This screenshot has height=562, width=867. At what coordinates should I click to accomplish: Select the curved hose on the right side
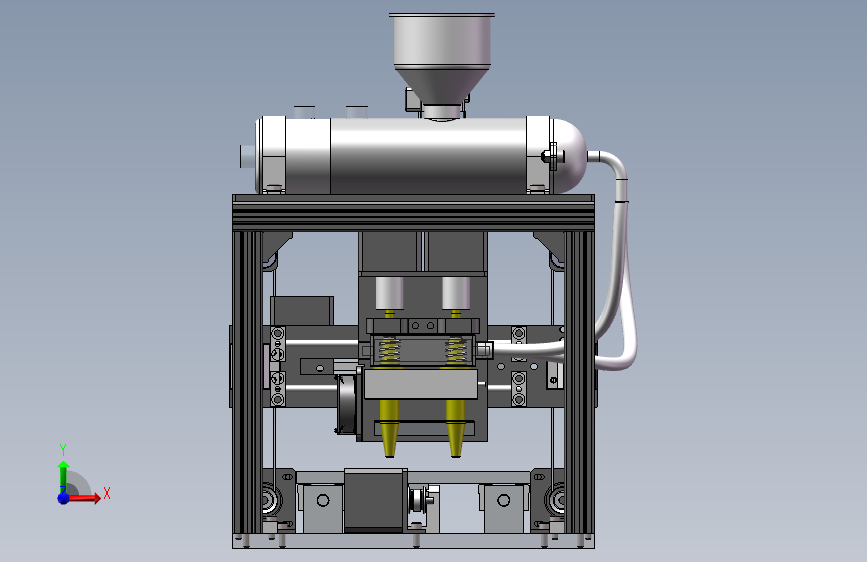coord(617,260)
